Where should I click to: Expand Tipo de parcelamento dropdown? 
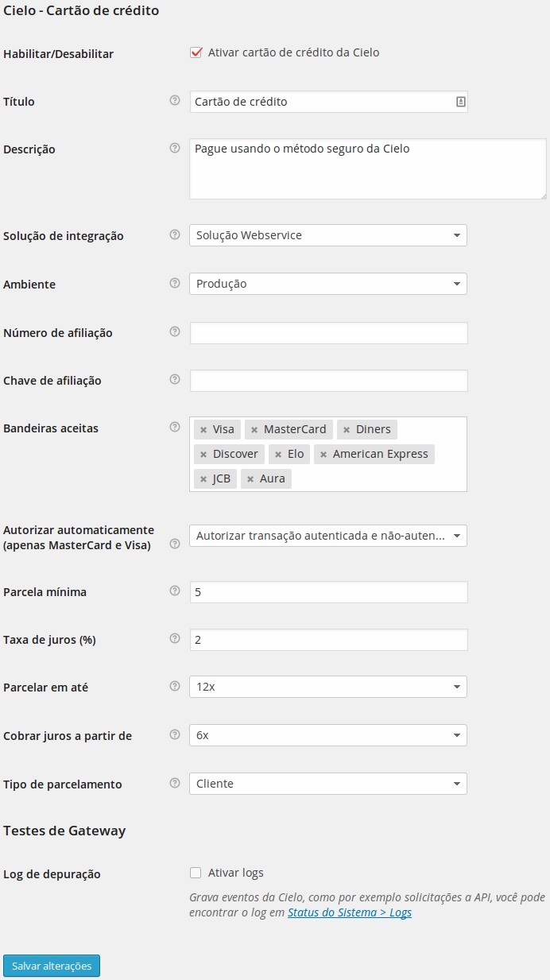tap(327, 784)
